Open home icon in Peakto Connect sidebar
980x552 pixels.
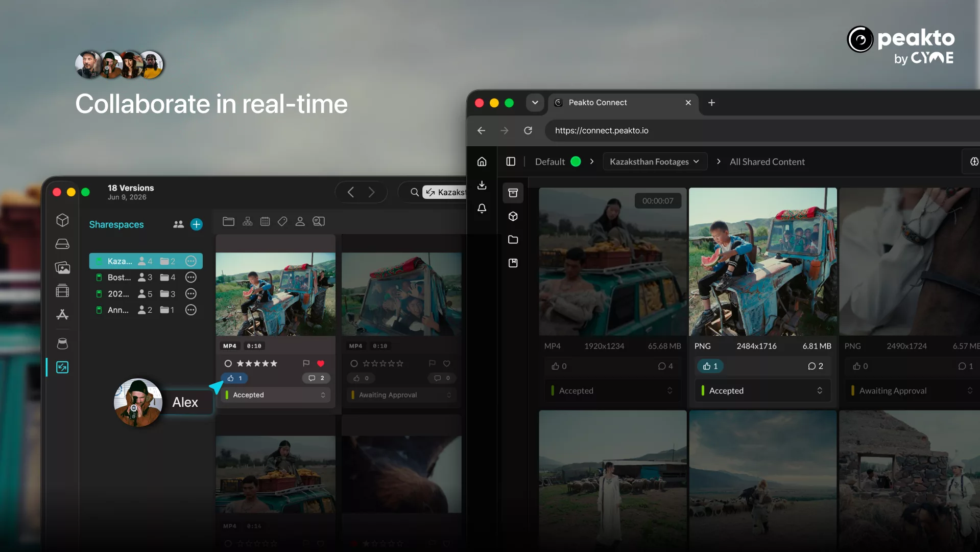point(482,162)
